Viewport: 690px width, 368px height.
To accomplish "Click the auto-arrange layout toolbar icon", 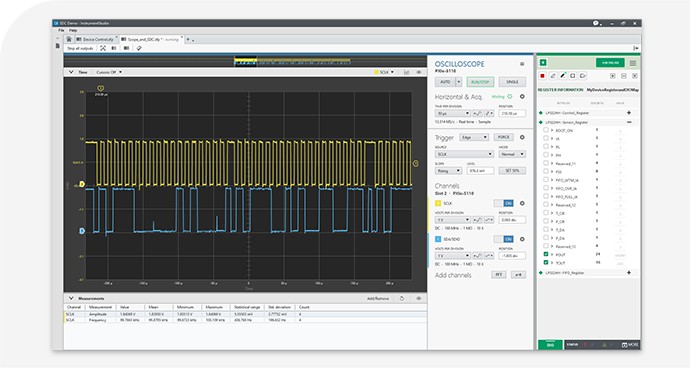I will point(103,48).
